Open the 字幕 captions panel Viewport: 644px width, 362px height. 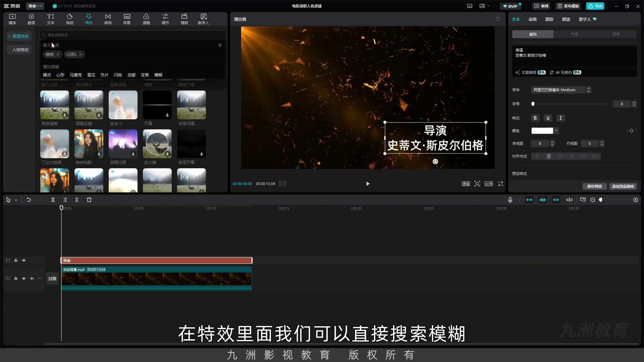coord(127,19)
